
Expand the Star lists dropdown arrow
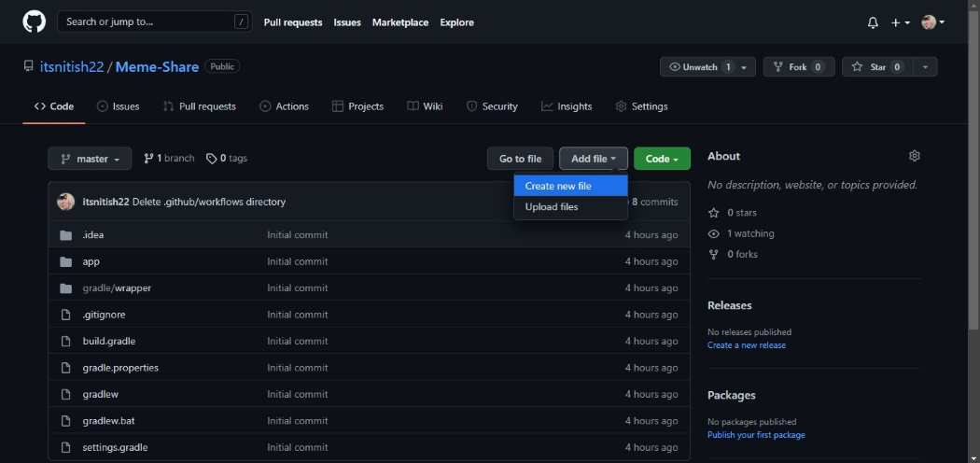pos(925,67)
